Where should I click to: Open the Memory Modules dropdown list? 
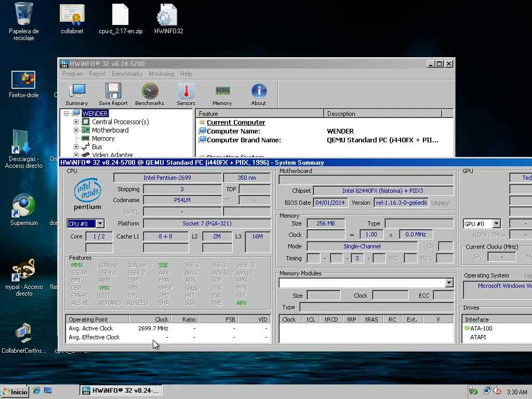point(449,283)
